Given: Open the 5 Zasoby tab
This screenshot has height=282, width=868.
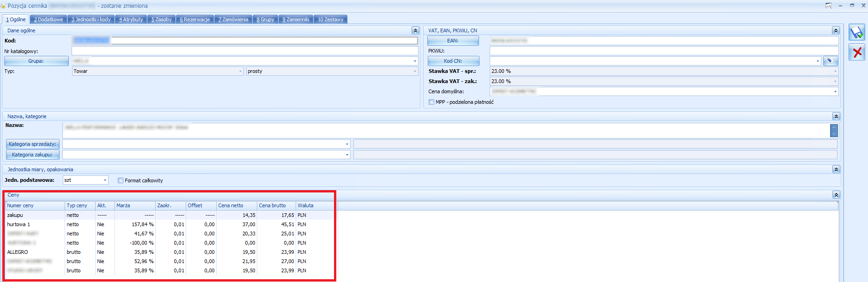Looking at the screenshot, I should coord(161,19).
